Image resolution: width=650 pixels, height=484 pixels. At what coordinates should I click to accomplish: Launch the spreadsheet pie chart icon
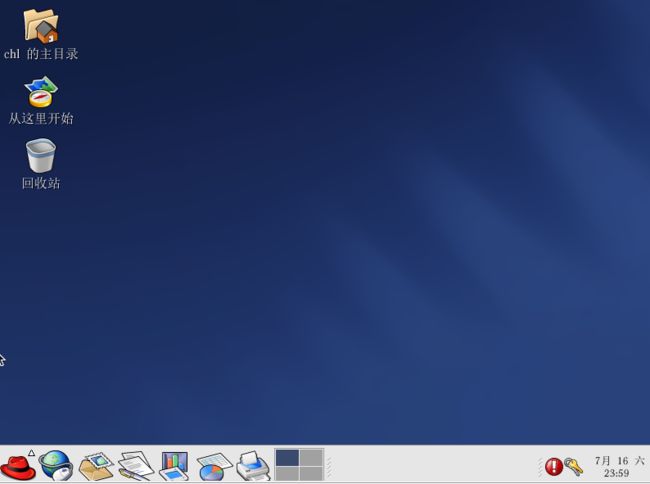click(x=214, y=467)
